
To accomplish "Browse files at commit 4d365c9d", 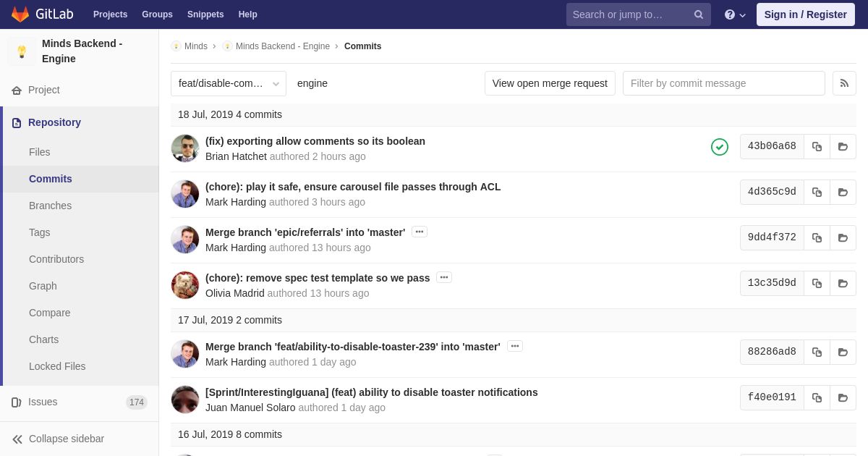I will [x=843, y=192].
